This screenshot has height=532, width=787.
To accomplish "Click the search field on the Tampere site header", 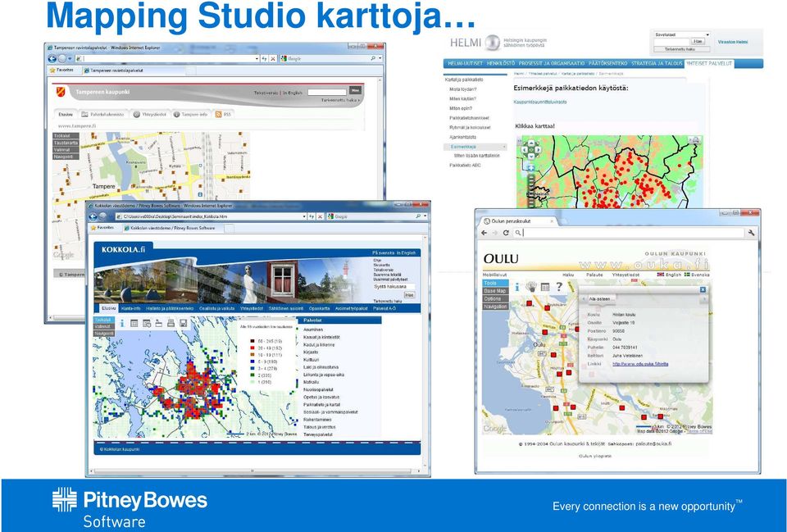I will 327,93.
